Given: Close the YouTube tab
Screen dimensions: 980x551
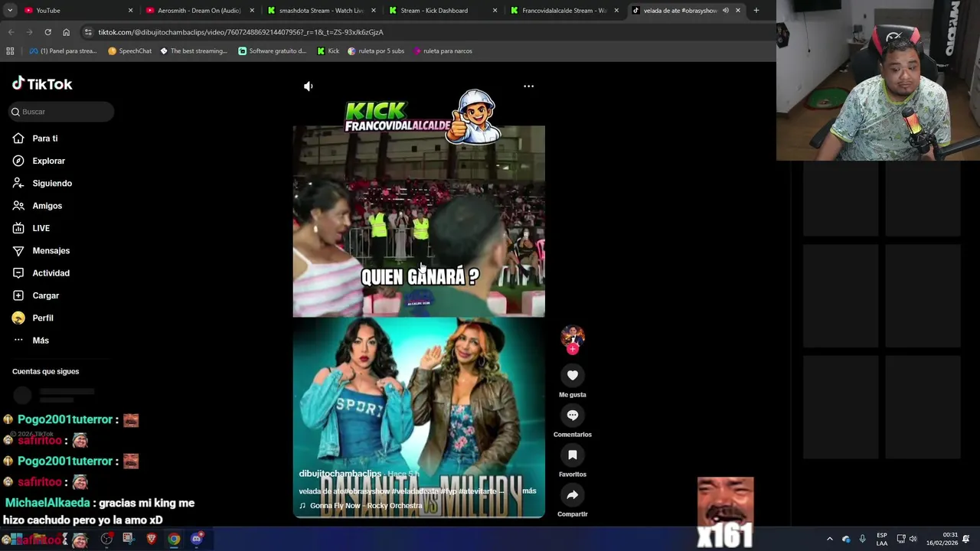Looking at the screenshot, I should click(x=130, y=11).
